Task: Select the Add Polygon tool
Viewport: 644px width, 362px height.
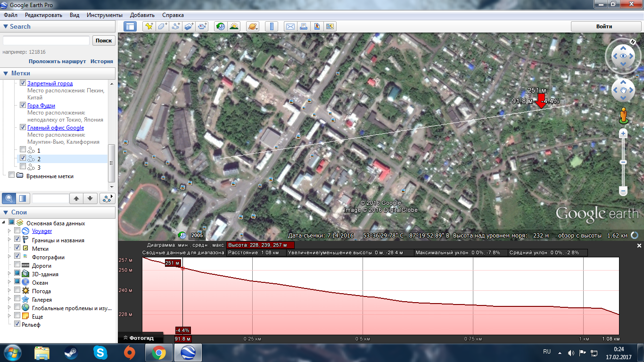Action: [x=163, y=26]
